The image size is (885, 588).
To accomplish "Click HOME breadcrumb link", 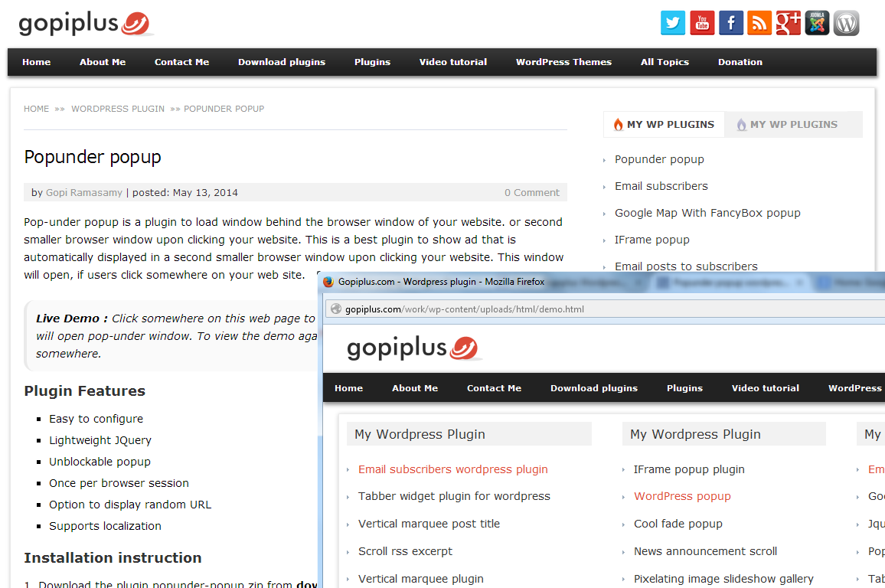I will pyautogui.click(x=36, y=109).
